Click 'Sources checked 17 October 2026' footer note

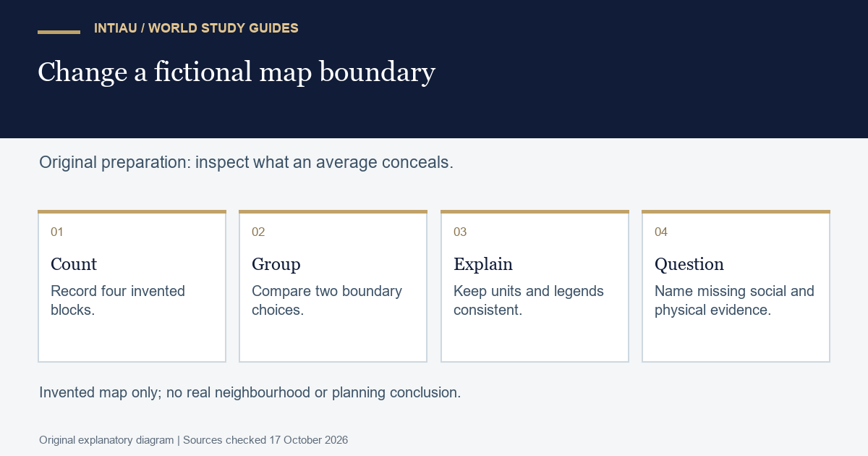[265, 440]
